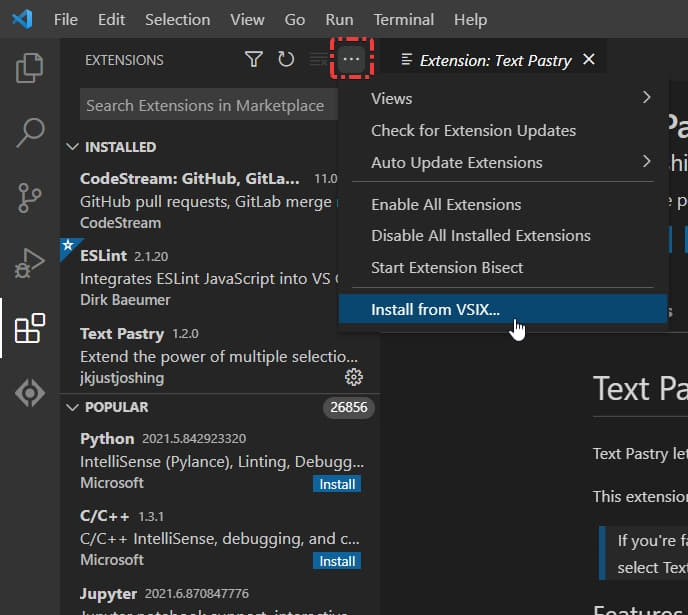
Task: Click Jupyter version 2021.6.870847776
Action: pos(197,594)
